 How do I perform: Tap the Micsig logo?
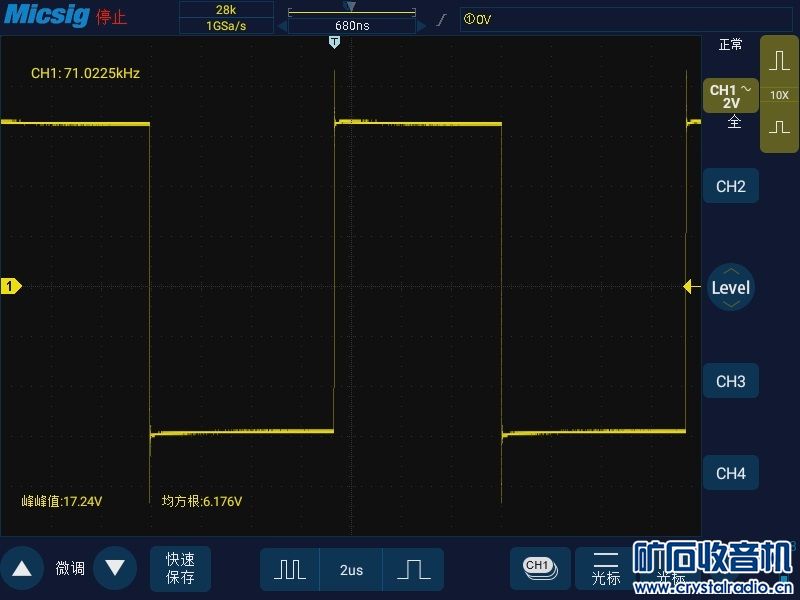click(x=47, y=15)
